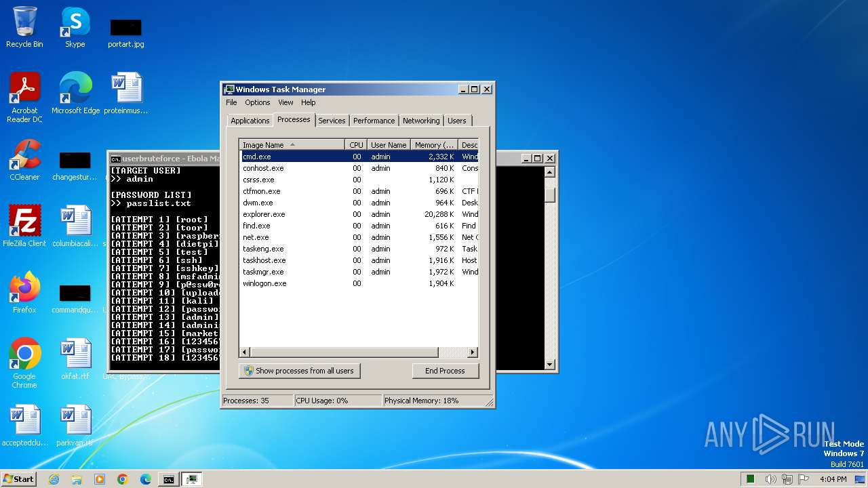Launch Skype from the desktop

point(75,27)
